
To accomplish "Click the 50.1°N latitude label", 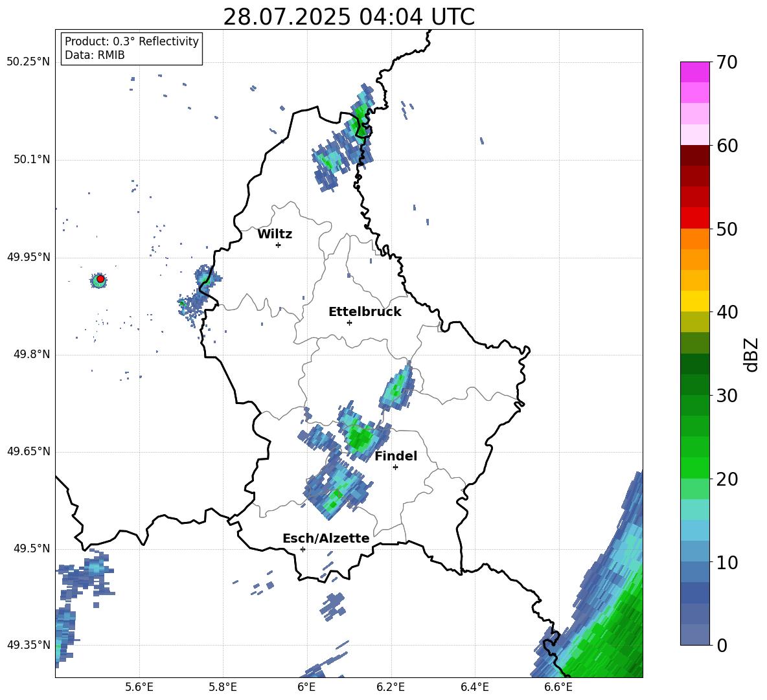I will tap(32, 160).
